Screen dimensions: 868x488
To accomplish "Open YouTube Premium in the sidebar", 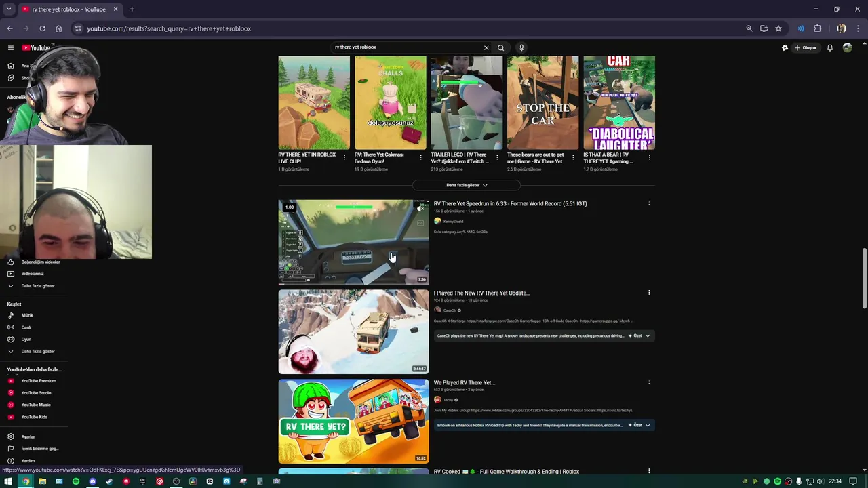I will 39,381.
